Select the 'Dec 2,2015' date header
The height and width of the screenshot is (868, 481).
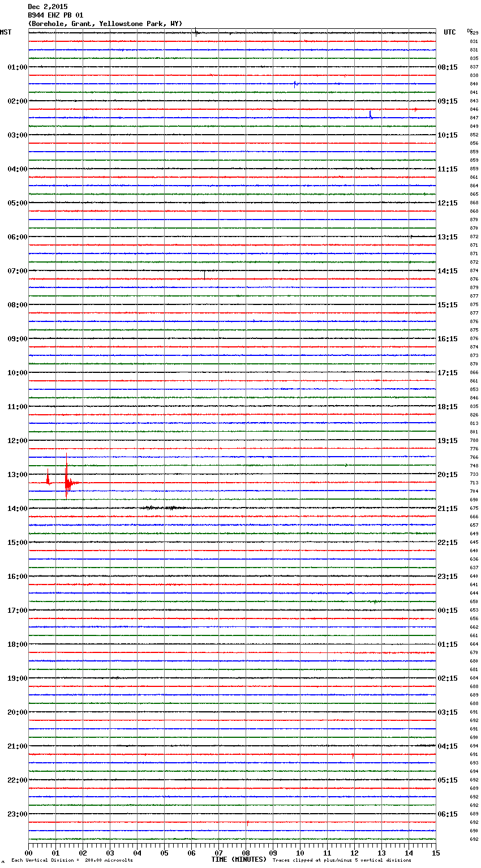(48, 7)
